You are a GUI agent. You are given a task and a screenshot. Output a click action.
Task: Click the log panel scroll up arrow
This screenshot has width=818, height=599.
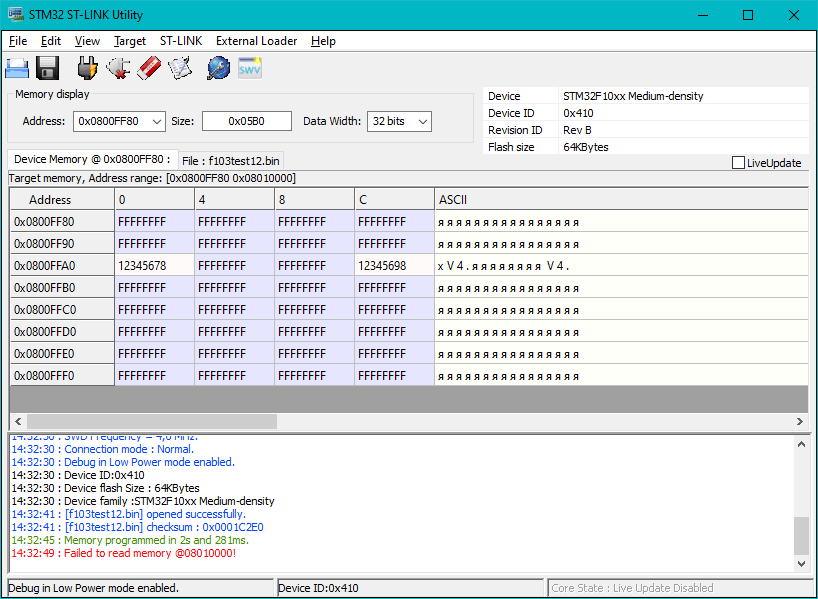pyautogui.click(x=801, y=445)
